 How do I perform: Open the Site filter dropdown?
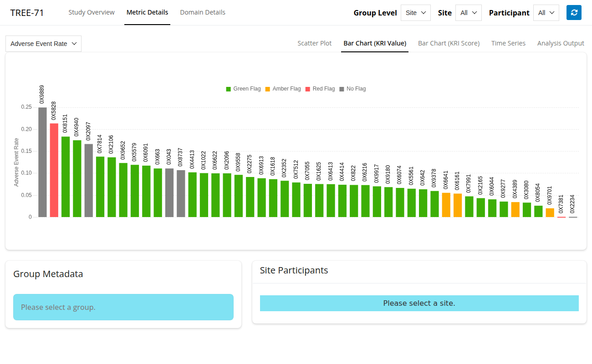(468, 13)
